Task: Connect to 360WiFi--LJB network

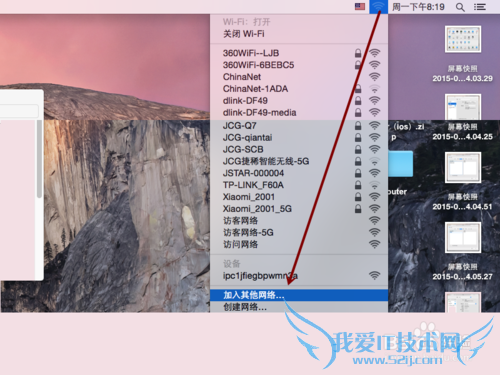Action: pos(299,53)
